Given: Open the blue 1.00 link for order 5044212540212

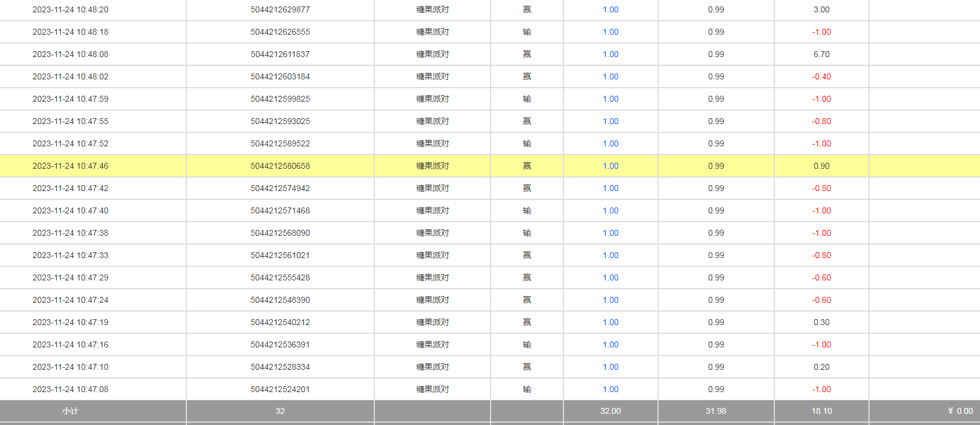Looking at the screenshot, I should pos(610,322).
